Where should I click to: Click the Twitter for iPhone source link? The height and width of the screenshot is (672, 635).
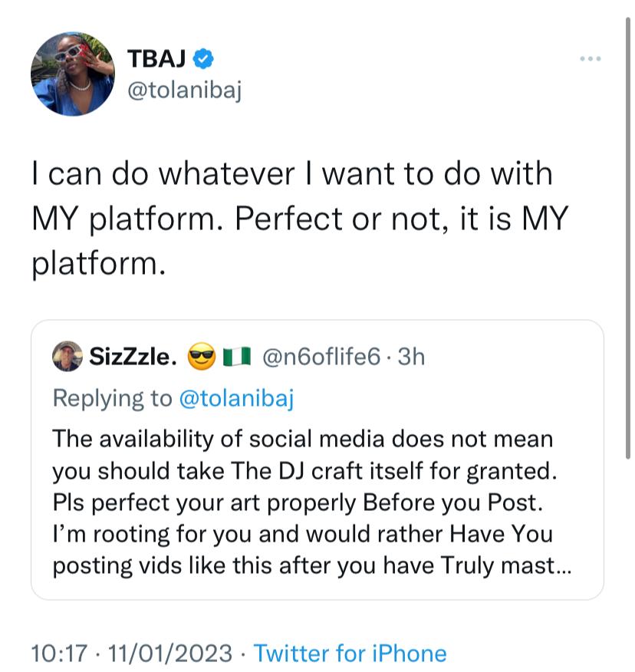(350, 654)
